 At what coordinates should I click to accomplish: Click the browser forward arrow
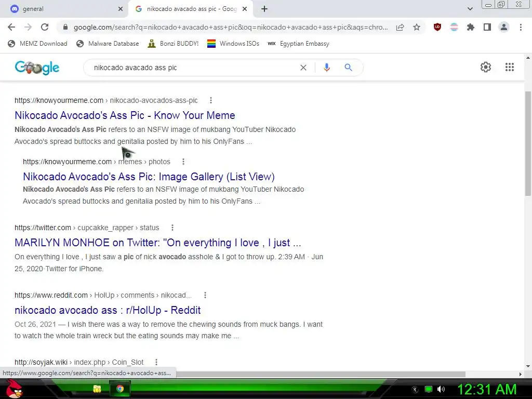tap(28, 27)
